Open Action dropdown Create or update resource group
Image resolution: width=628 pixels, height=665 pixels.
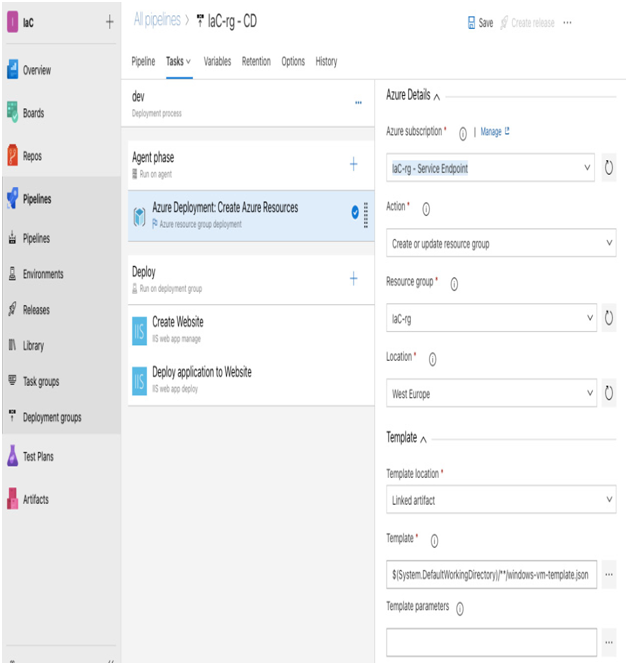pyautogui.click(x=501, y=243)
